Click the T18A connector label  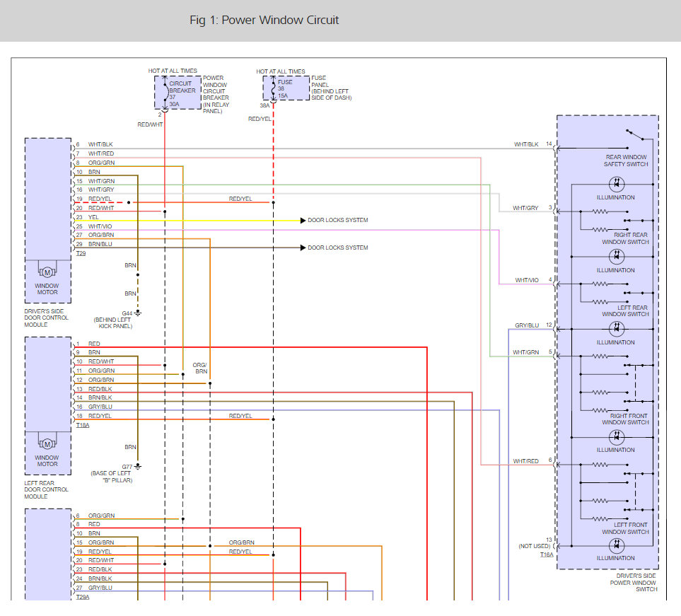click(82, 426)
